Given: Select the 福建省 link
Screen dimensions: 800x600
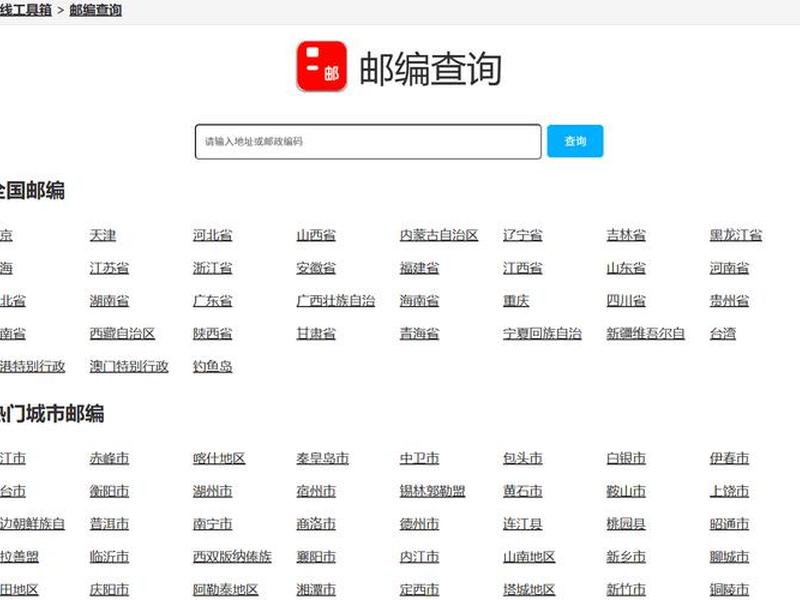Looking at the screenshot, I should [x=419, y=268].
